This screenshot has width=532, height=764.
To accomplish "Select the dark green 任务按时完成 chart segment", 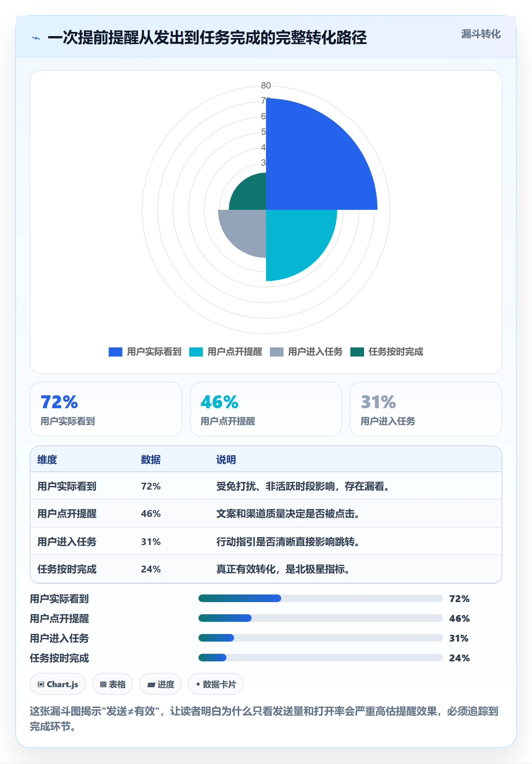I will [251, 194].
